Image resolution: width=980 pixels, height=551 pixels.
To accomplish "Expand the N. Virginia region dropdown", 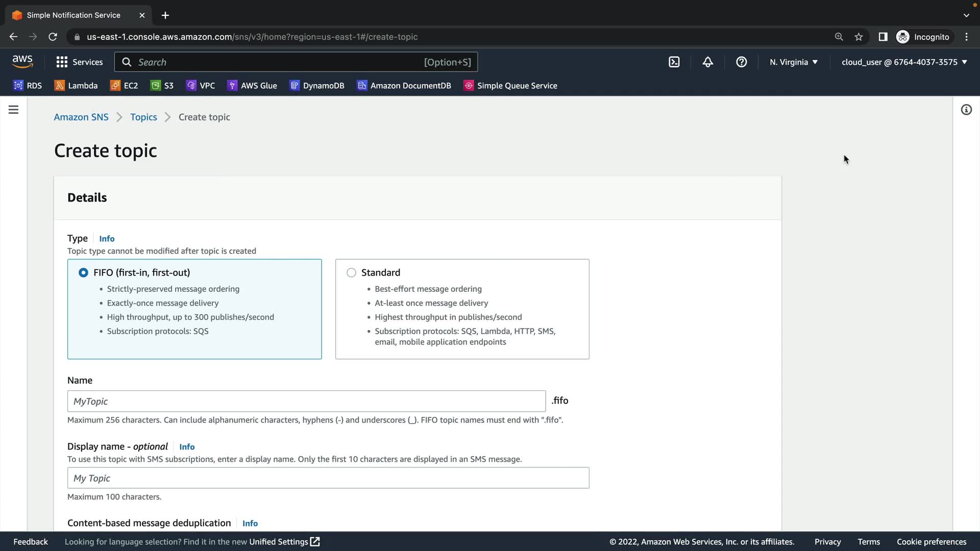I will (x=794, y=62).
